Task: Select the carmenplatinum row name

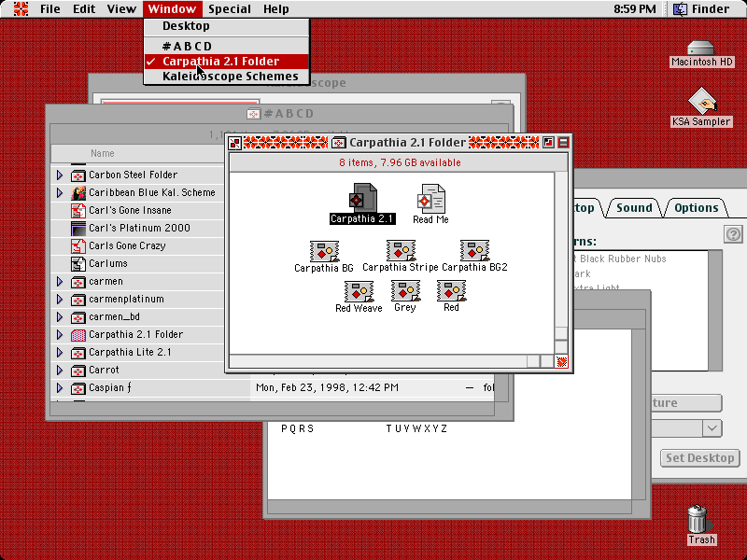Action: click(x=126, y=299)
